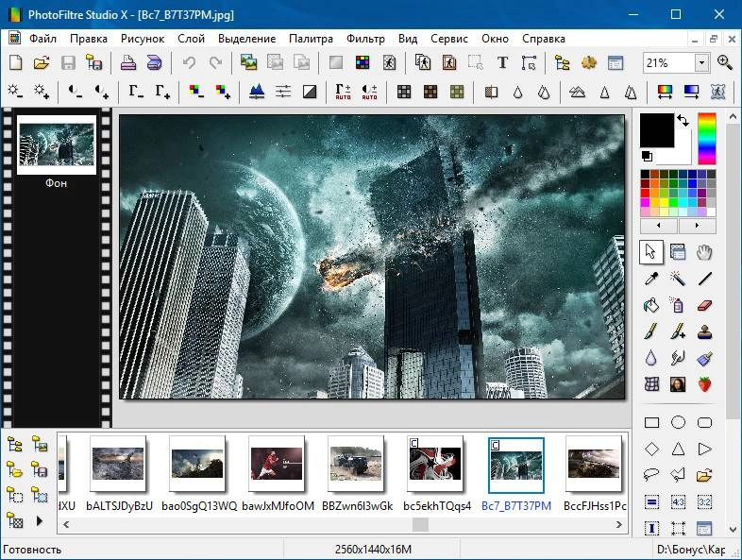Select the Spray can tool

pyautogui.click(x=678, y=305)
